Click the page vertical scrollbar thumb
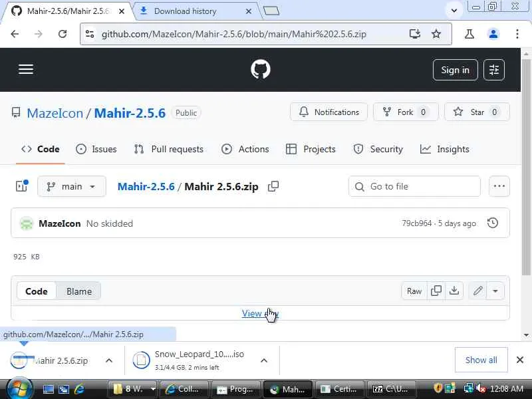532x399 pixels. (x=525, y=166)
